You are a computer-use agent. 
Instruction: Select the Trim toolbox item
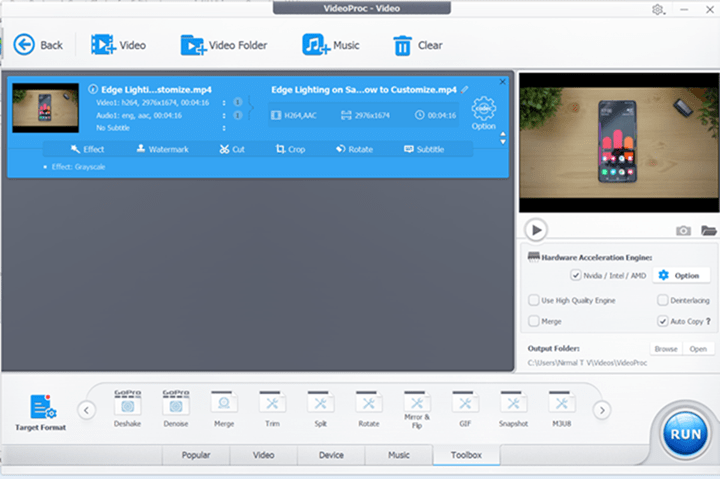272,409
